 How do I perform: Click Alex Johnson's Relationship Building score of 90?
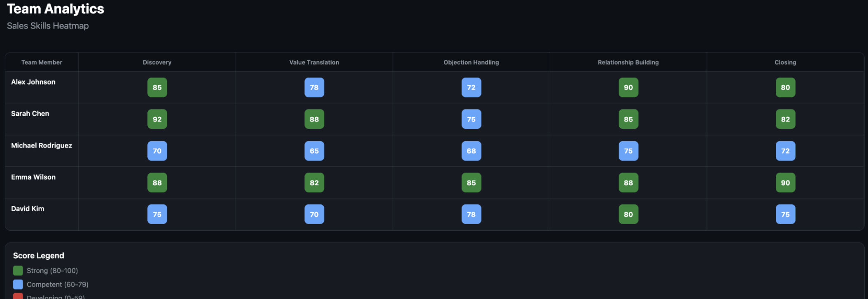(x=628, y=87)
